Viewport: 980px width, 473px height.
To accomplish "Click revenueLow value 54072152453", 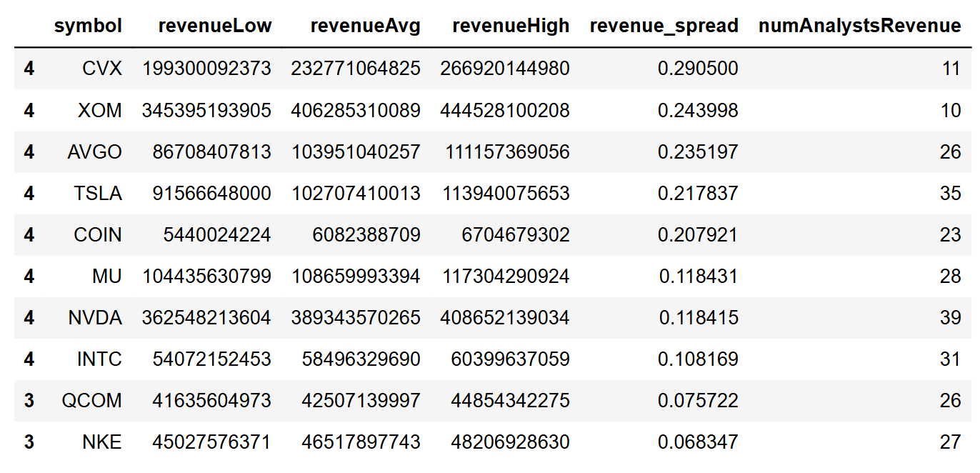I will pyautogui.click(x=212, y=359).
